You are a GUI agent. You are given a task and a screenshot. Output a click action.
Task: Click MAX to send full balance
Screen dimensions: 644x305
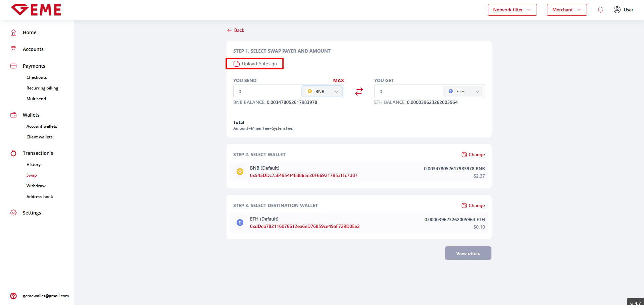(x=338, y=80)
